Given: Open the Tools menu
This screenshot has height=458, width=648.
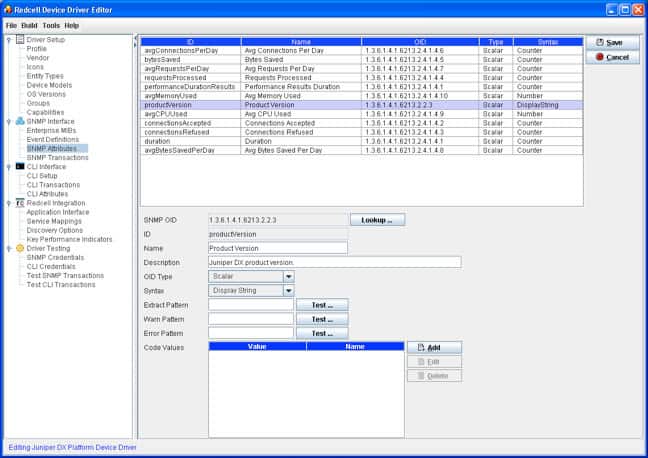Looking at the screenshot, I should [x=51, y=26].
